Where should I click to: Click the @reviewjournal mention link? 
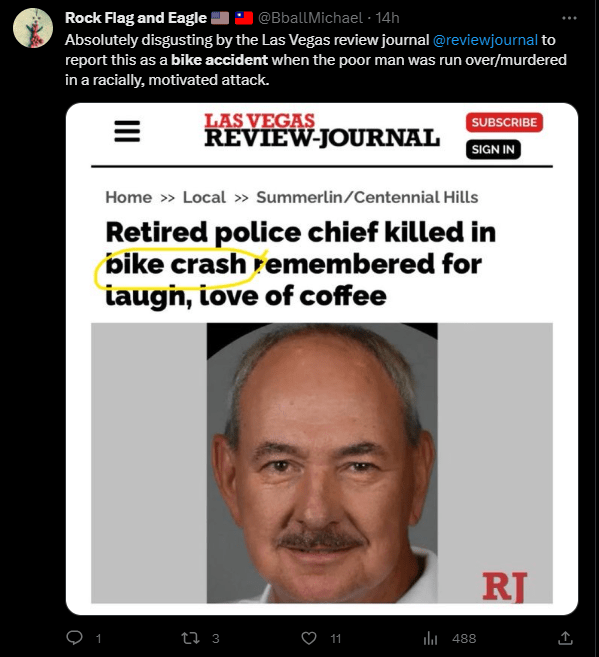click(485, 40)
